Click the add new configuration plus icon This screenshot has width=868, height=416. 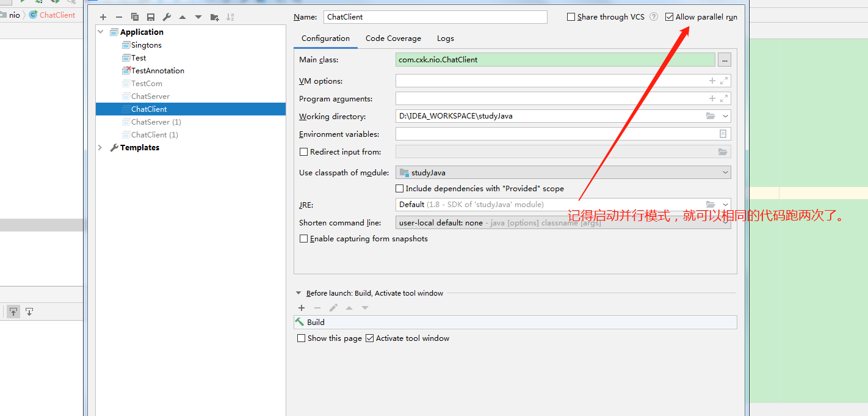pos(103,17)
